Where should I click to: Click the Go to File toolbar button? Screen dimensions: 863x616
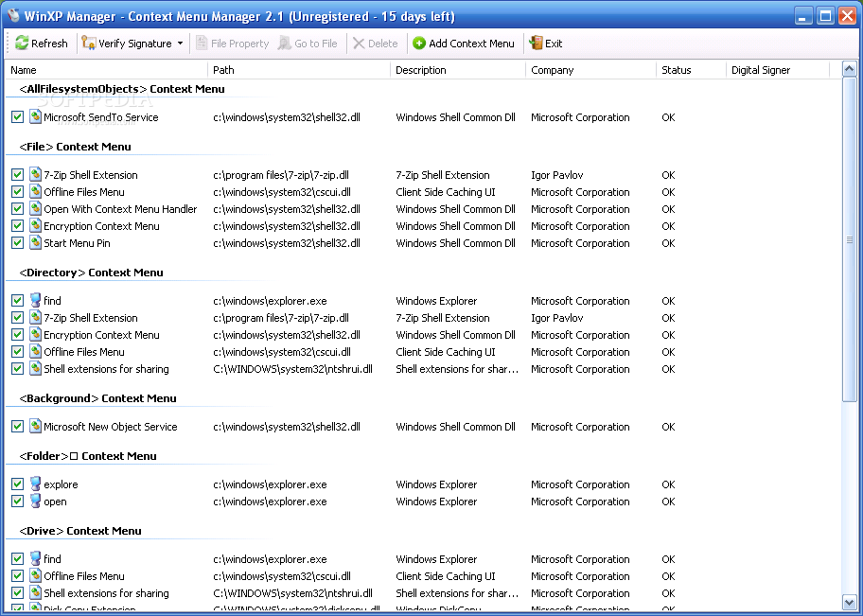[x=308, y=43]
